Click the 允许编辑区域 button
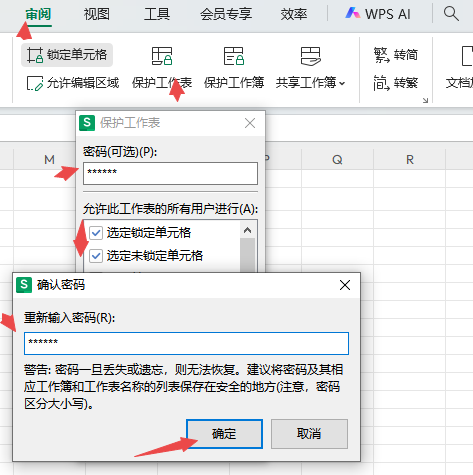 click(x=73, y=83)
